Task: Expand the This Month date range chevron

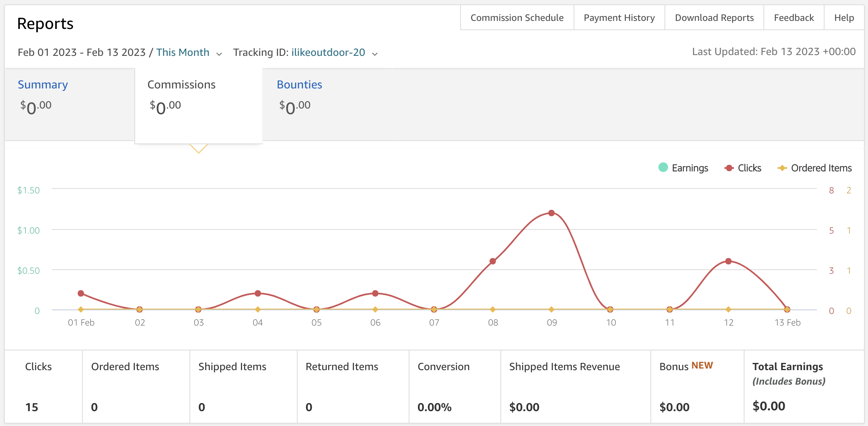Action: (x=219, y=54)
